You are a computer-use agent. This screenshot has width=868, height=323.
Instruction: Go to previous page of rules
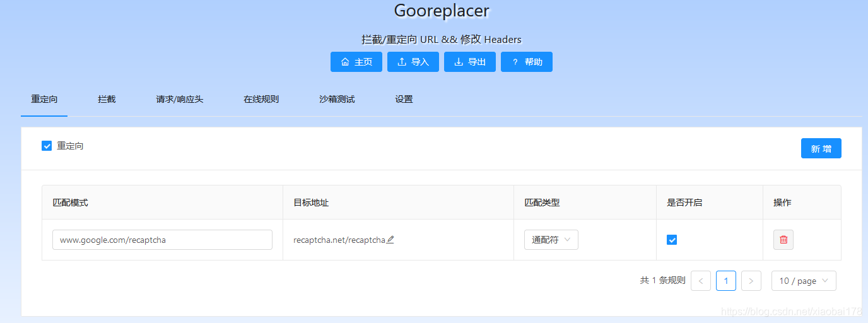[x=701, y=281]
